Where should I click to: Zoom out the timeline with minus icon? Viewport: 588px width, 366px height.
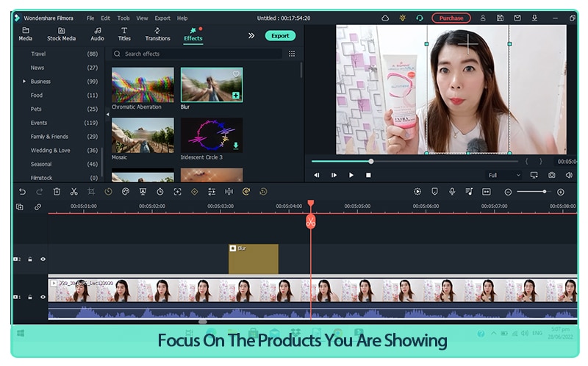(x=508, y=192)
